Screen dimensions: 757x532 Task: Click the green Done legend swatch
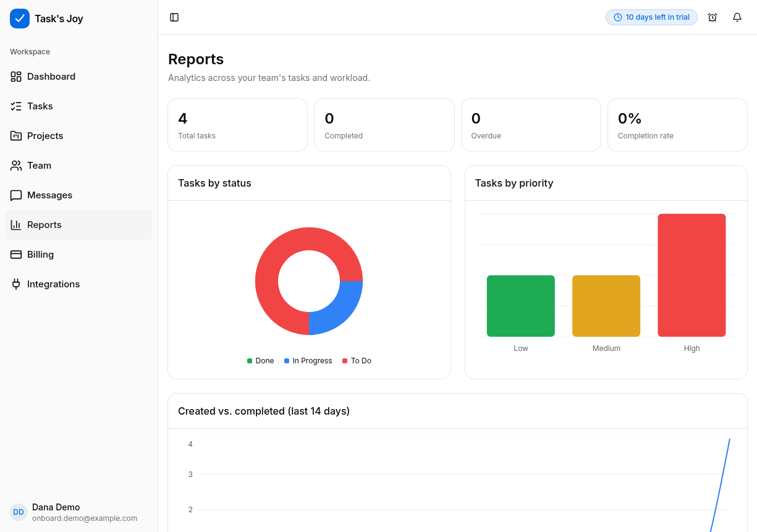(250, 361)
